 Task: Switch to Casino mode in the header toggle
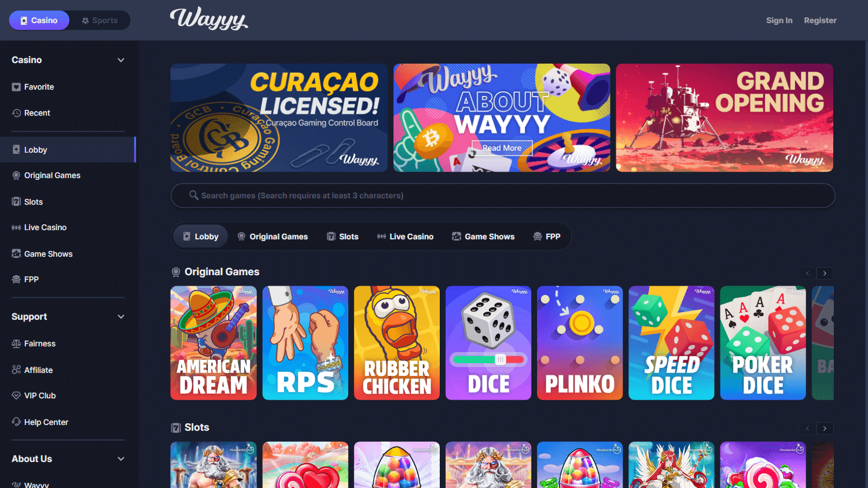(x=39, y=20)
